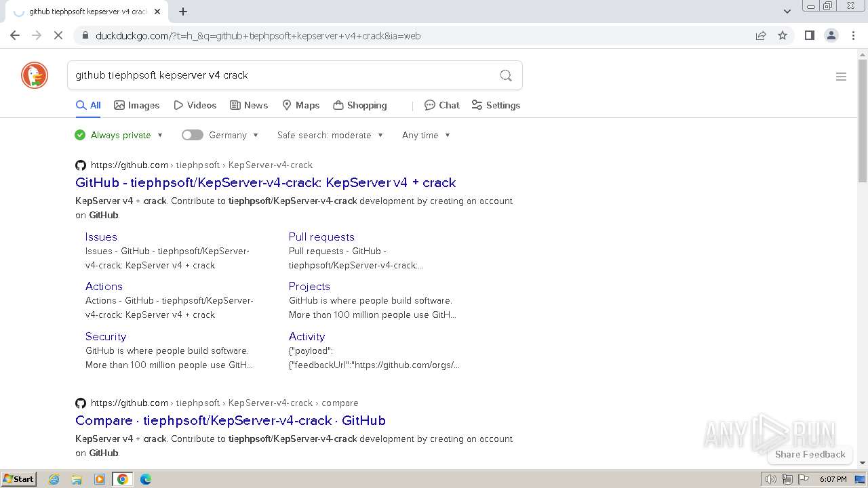Open the hamburger menu icon
This screenshot has height=488, width=868.
tap(841, 77)
